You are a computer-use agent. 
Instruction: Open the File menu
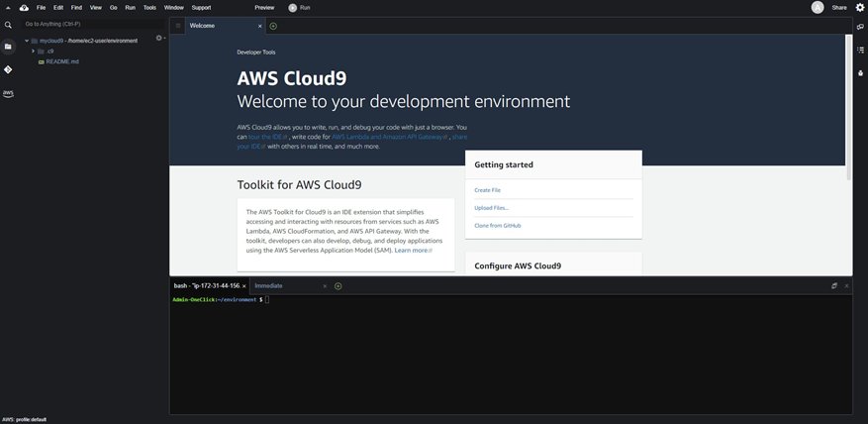pos(41,8)
